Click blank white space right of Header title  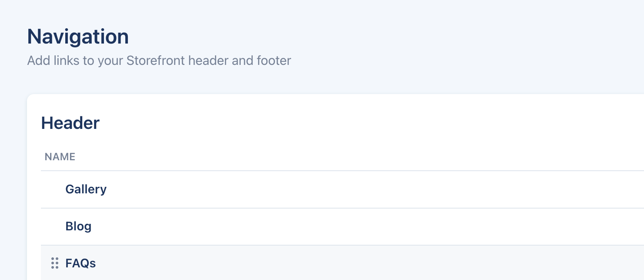(x=348, y=123)
